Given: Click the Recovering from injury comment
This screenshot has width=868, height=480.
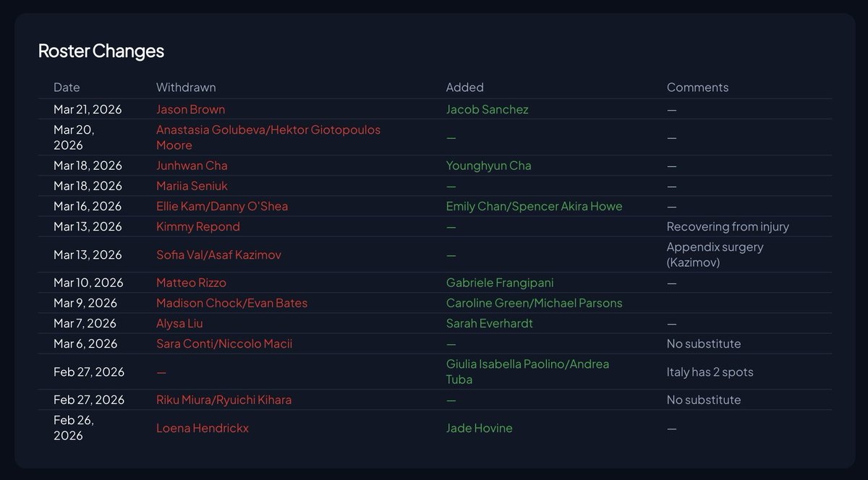Looking at the screenshot, I should 728,226.
